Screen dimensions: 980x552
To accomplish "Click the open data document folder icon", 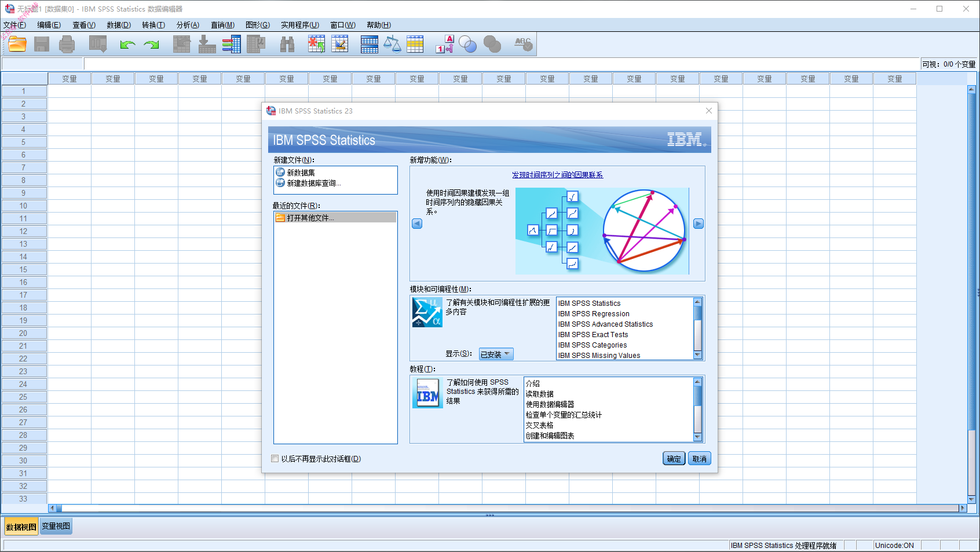I will (17, 44).
